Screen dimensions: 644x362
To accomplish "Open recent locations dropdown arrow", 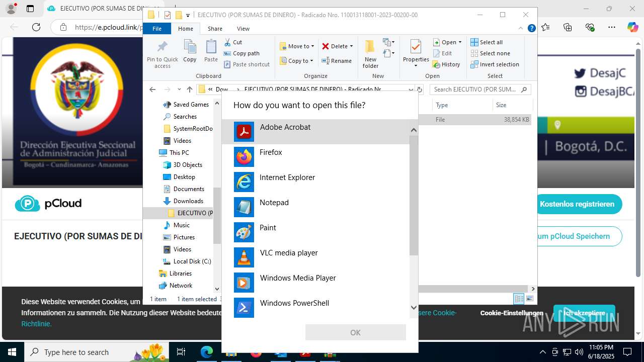I will (x=179, y=89).
